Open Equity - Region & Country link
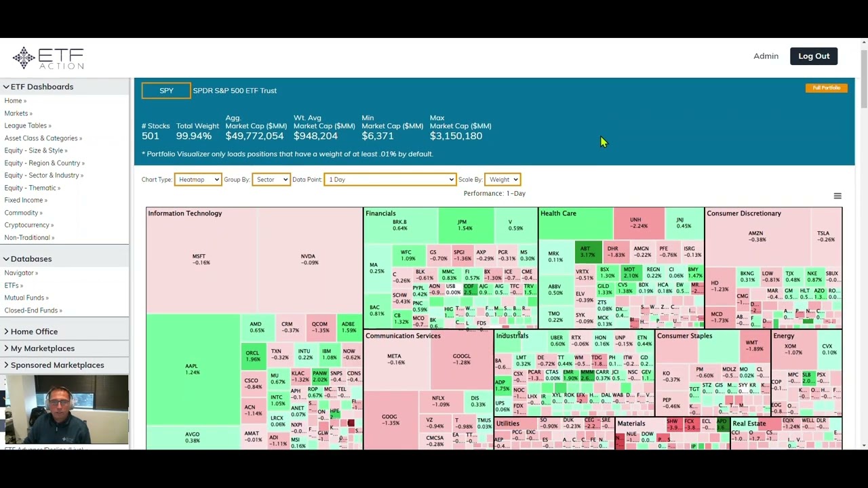 [x=44, y=163]
